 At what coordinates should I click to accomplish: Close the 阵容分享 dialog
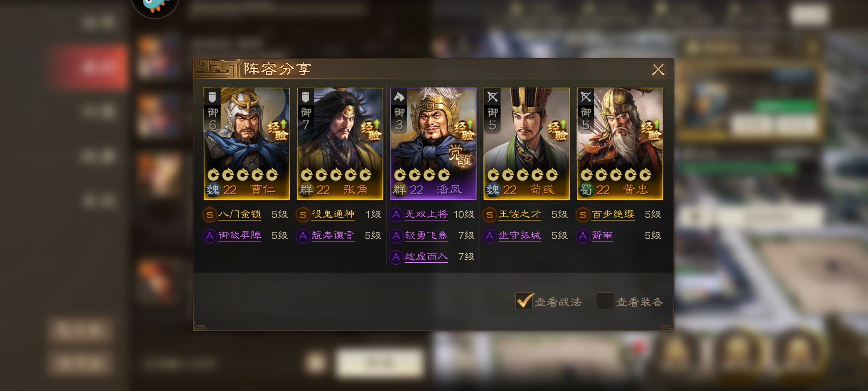[x=658, y=70]
